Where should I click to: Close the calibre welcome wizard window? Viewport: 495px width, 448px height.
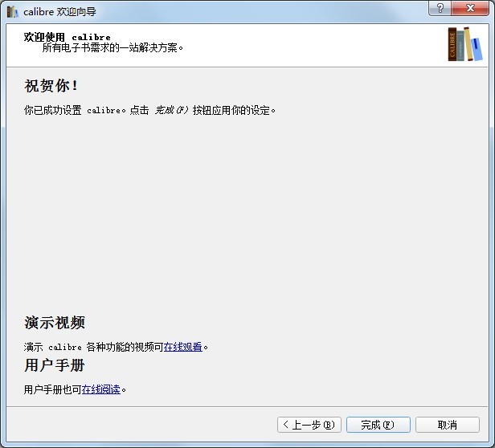click(470, 8)
